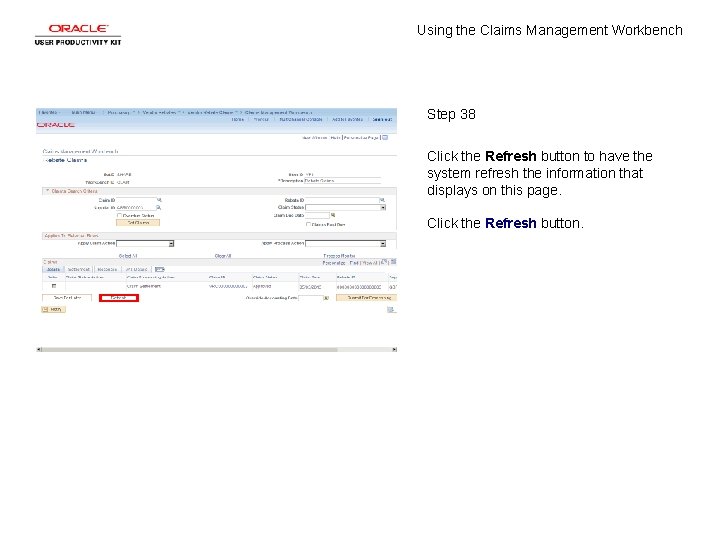Open the Favorites menu

[x=48, y=112]
